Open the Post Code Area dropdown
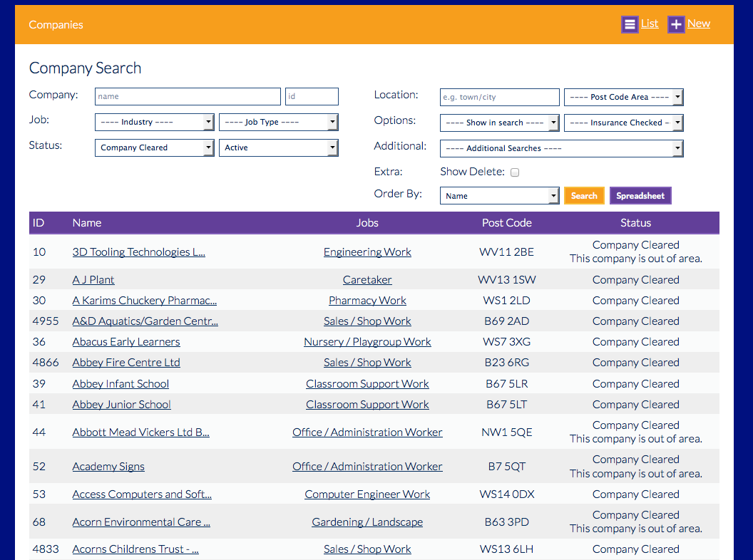Screen dimensions: 753x560 pyautogui.click(x=623, y=97)
